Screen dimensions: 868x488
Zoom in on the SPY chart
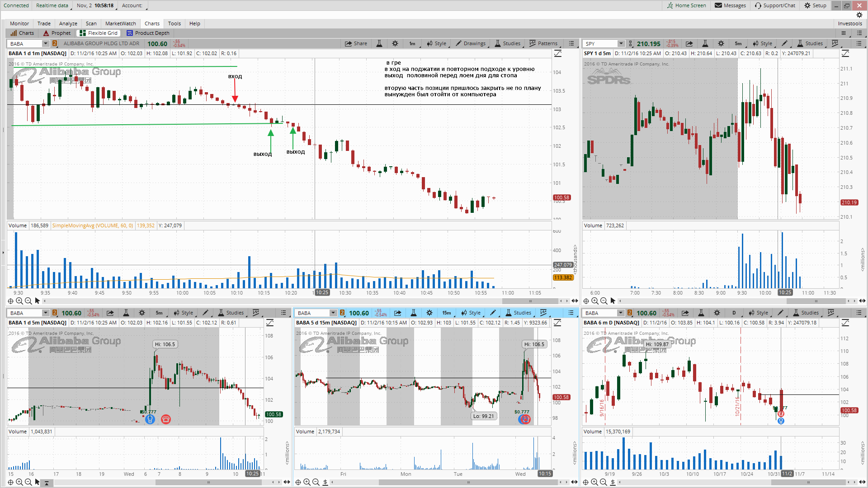[595, 300]
